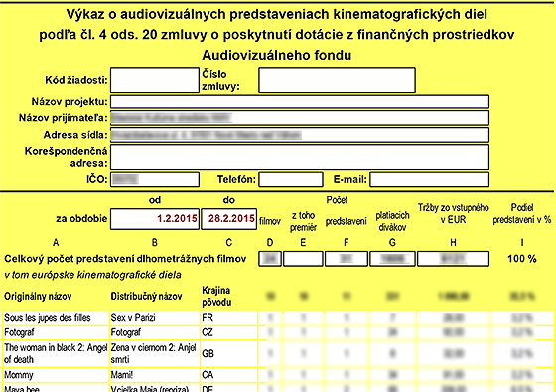The width and height of the screenshot is (556, 392).
Task: Select the Korešpondenčná adresa field
Action: click(x=300, y=157)
